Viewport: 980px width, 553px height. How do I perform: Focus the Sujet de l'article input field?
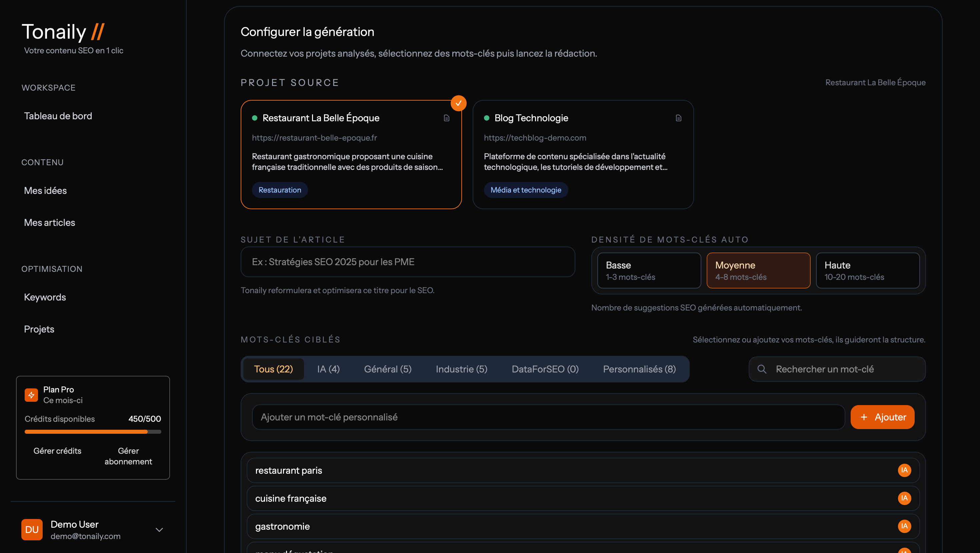click(x=407, y=262)
